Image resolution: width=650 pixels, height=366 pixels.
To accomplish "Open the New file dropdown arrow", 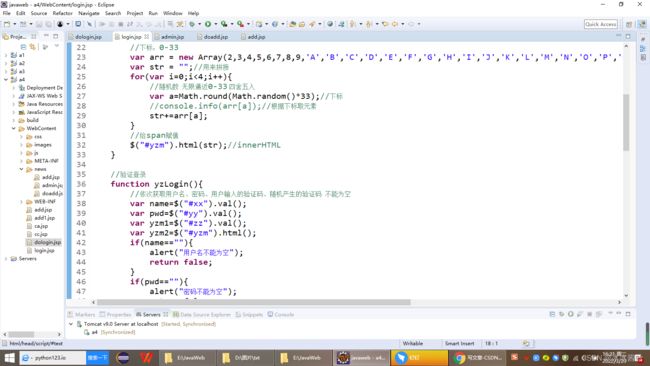I will tap(14, 24).
